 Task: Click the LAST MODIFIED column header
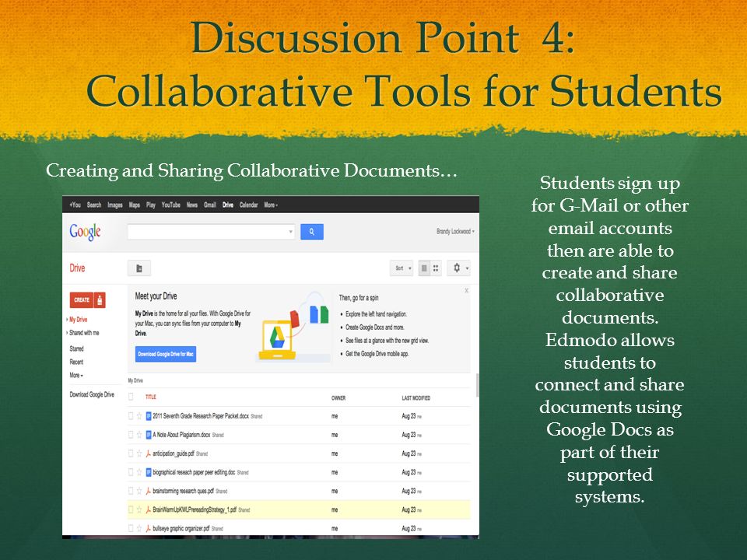coord(416,398)
